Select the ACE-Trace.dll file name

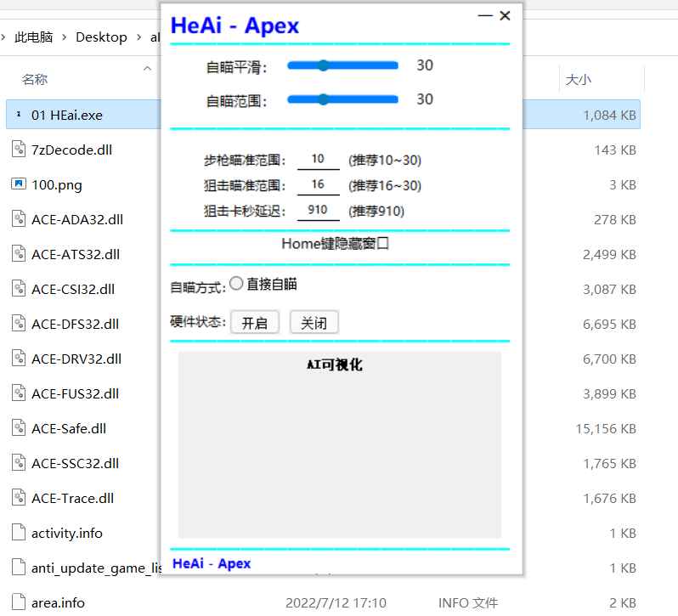73,499
